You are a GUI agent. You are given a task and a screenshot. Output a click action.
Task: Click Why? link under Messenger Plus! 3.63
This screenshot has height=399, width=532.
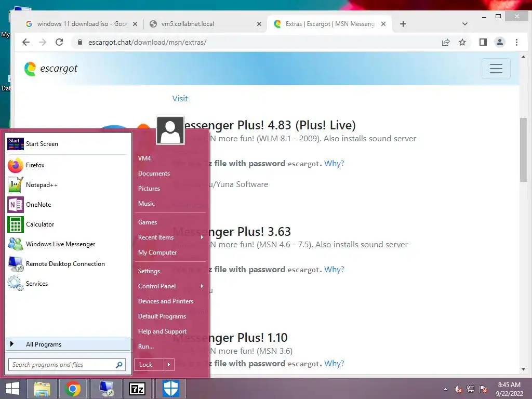pos(334,270)
